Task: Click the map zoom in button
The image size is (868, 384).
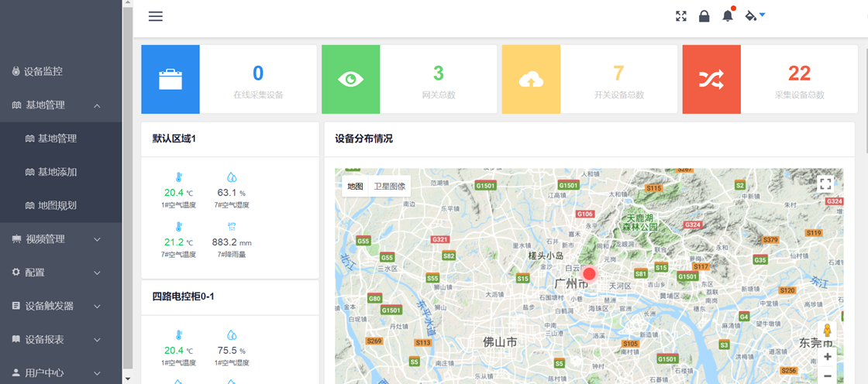Action: pos(827,357)
